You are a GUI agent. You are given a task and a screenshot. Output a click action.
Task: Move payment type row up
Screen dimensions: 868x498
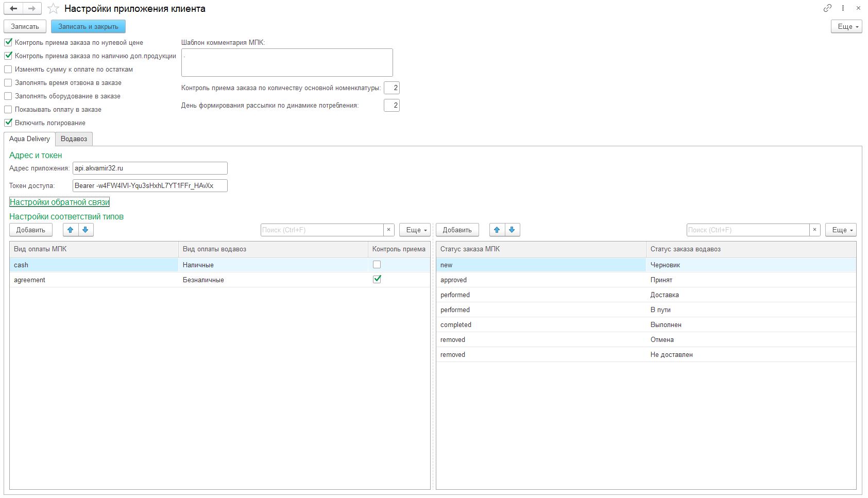point(71,230)
